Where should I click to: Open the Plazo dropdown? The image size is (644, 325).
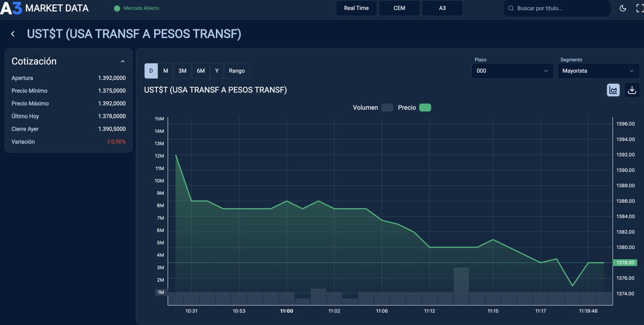coord(513,71)
